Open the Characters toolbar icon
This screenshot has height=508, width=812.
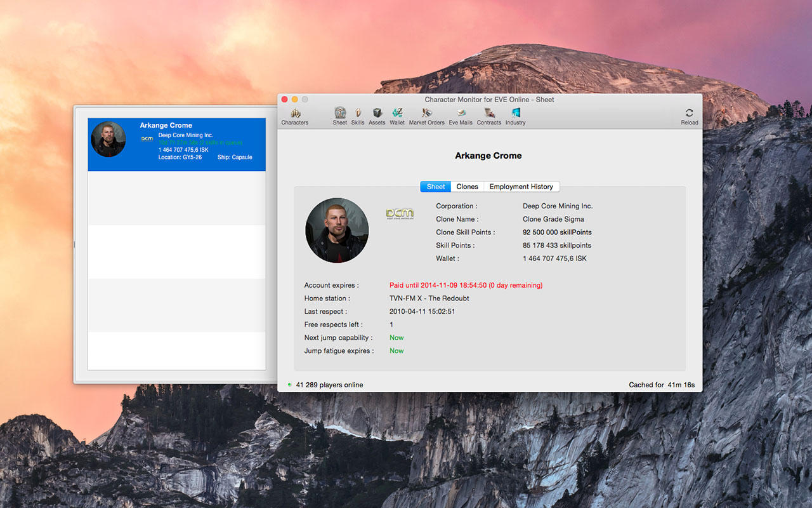point(294,116)
